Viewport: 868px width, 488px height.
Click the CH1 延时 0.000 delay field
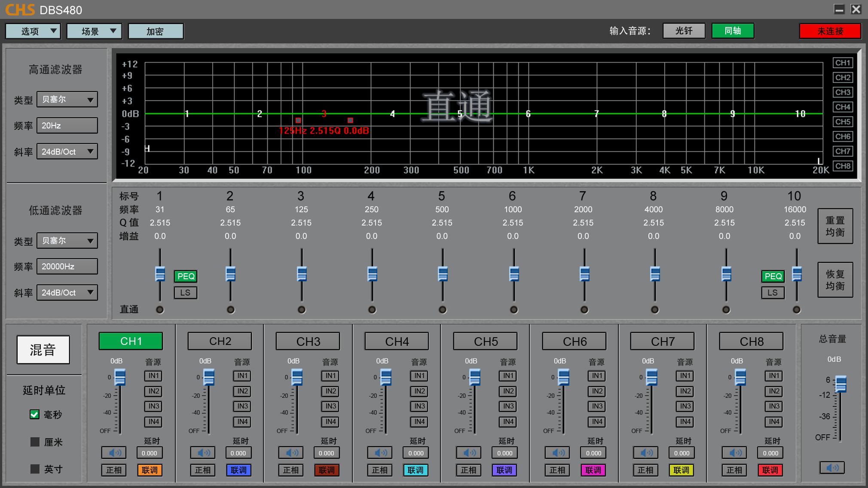click(150, 453)
